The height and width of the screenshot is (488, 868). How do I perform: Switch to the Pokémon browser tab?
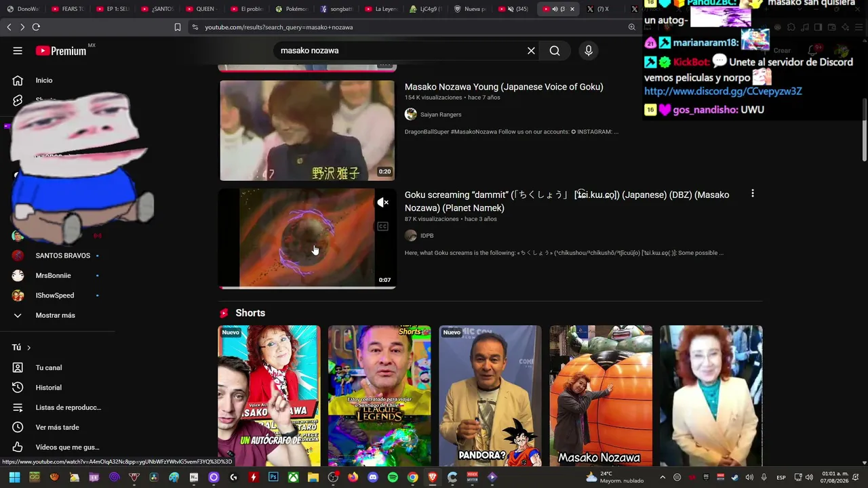point(292,9)
